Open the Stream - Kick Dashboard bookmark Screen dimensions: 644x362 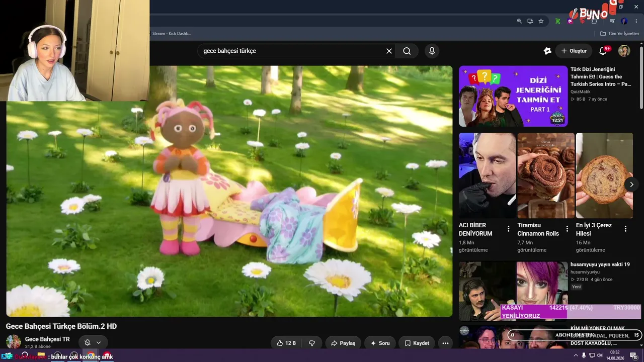171,34
